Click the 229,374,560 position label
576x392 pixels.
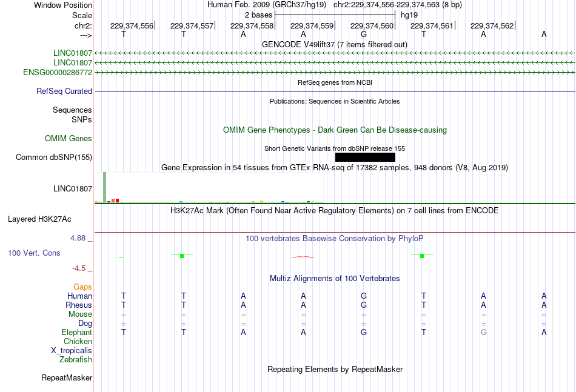click(372, 25)
